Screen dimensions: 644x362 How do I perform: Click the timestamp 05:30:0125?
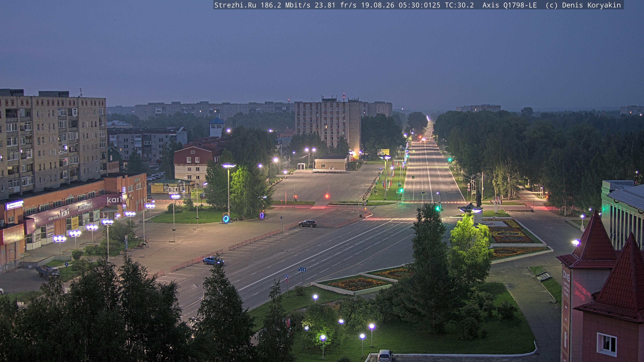tap(419, 5)
